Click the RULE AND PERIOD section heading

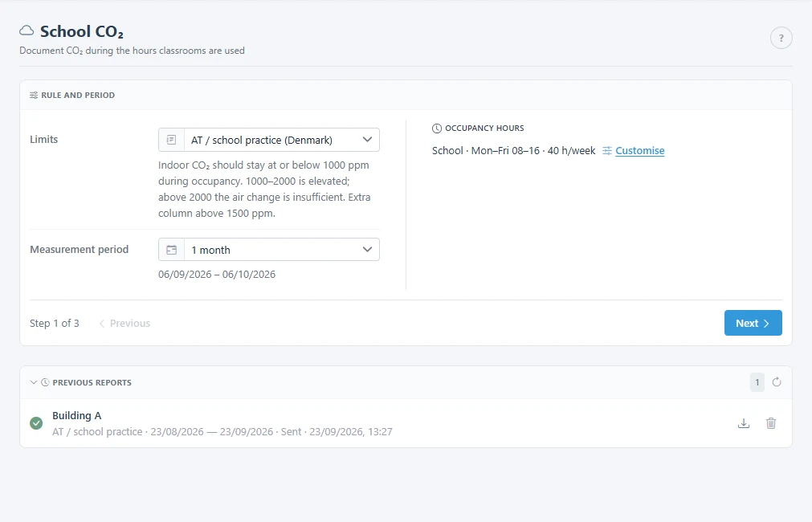click(x=78, y=96)
